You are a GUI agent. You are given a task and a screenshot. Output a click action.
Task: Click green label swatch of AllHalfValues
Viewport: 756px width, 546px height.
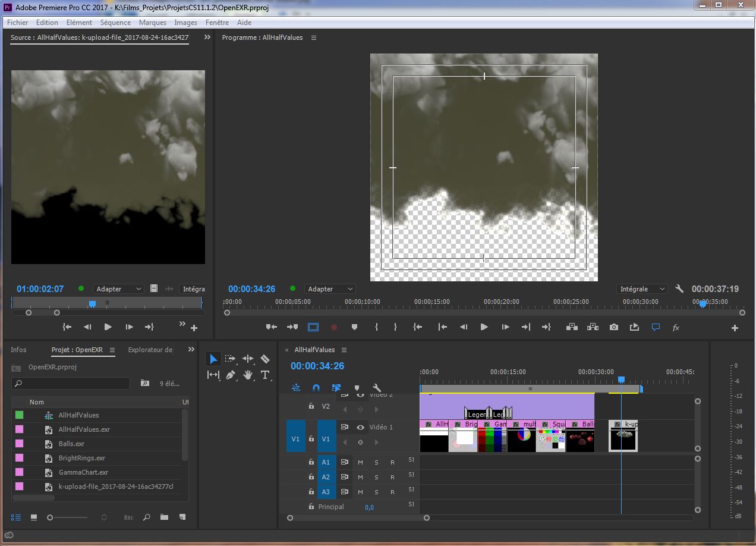tap(19, 415)
